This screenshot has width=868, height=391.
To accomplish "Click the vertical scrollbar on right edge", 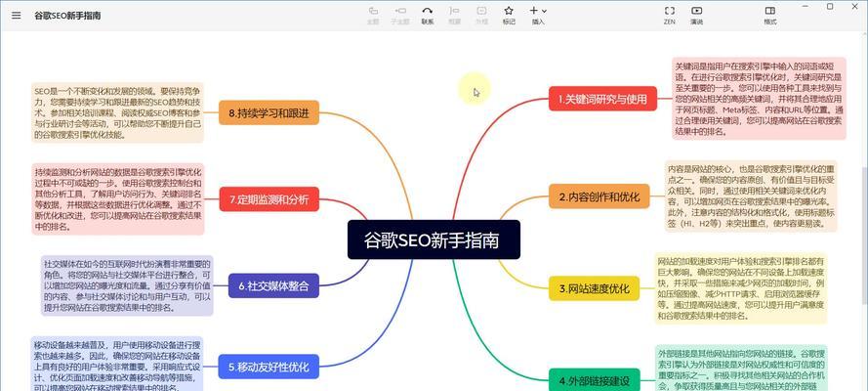I will (864, 235).
